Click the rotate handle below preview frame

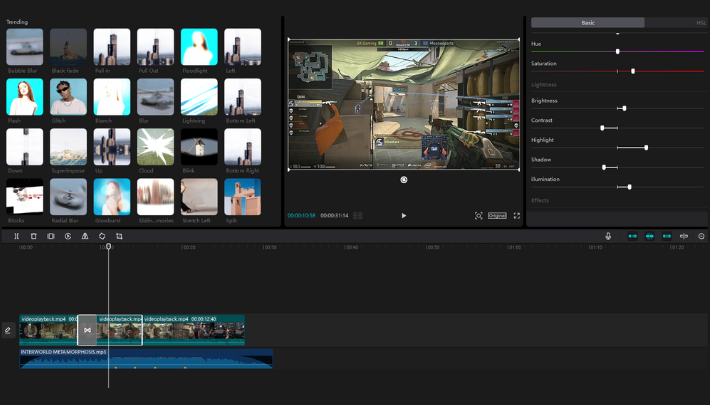click(404, 180)
